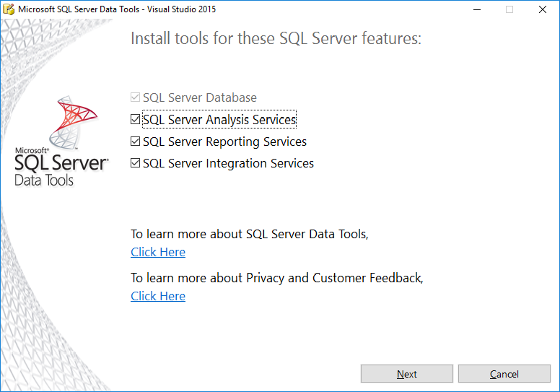Click the SQL Server Data Tools logo
560x392 pixels.
pos(61,141)
